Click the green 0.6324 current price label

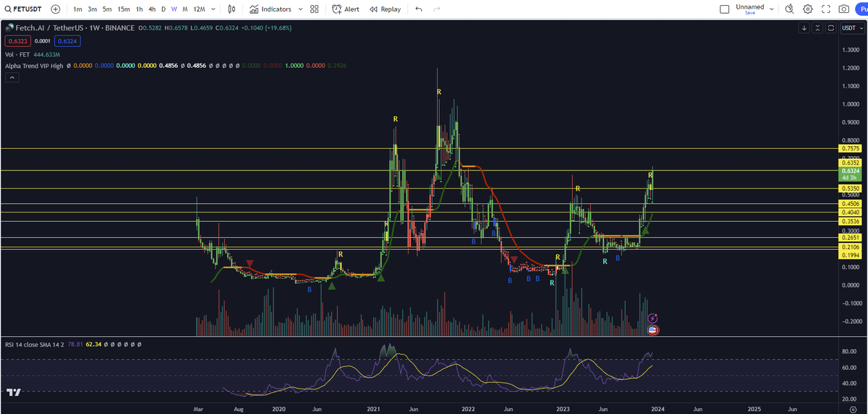[849, 171]
